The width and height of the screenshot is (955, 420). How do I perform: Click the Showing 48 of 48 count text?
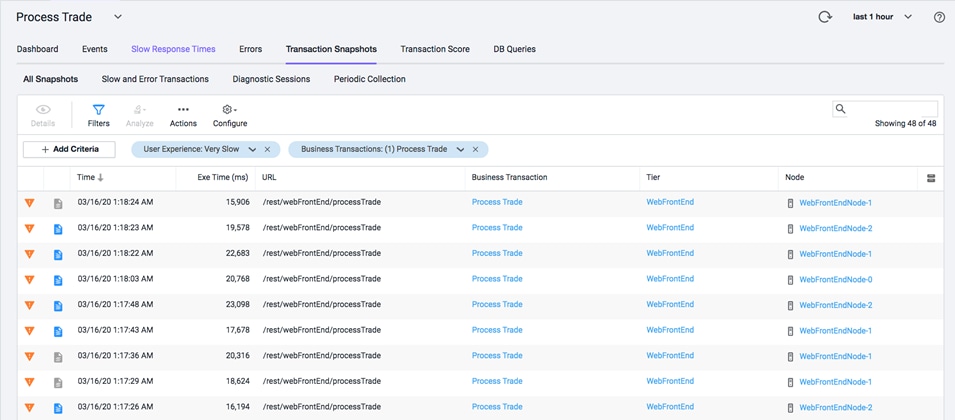906,123
